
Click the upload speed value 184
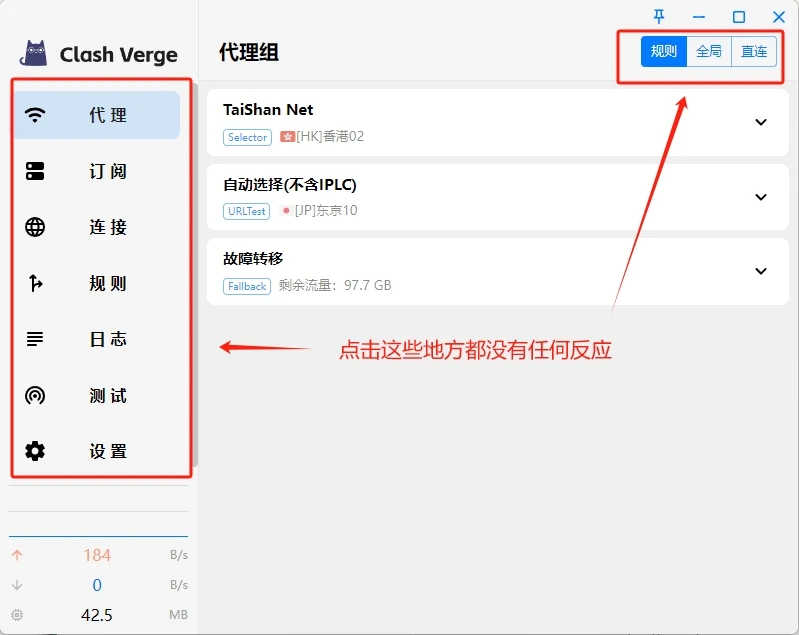(x=97, y=555)
